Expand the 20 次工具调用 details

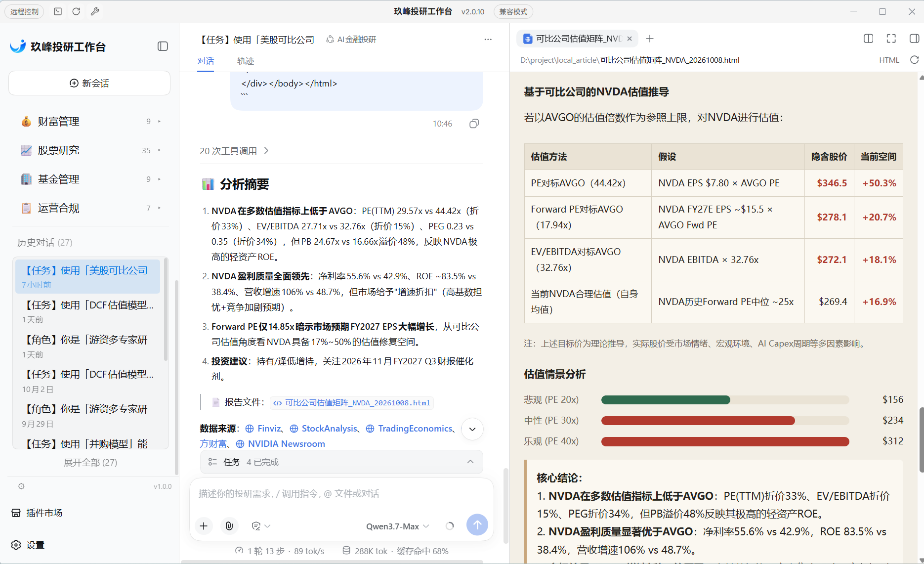tap(234, 151)
